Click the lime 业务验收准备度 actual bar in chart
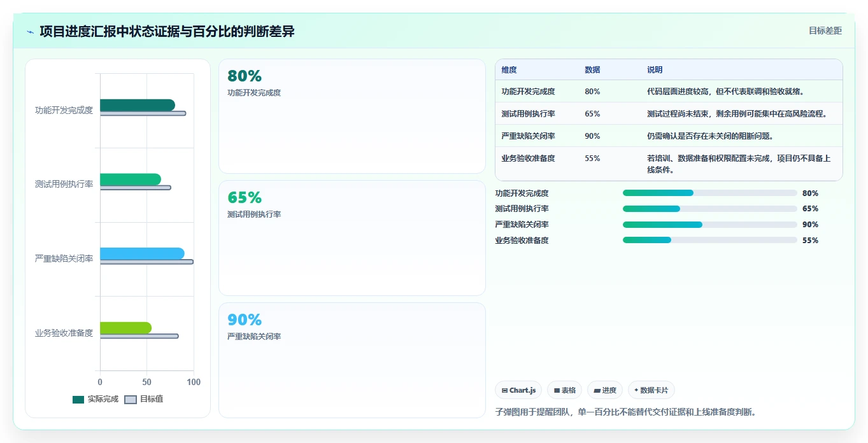868x443 pixels. 125,328
